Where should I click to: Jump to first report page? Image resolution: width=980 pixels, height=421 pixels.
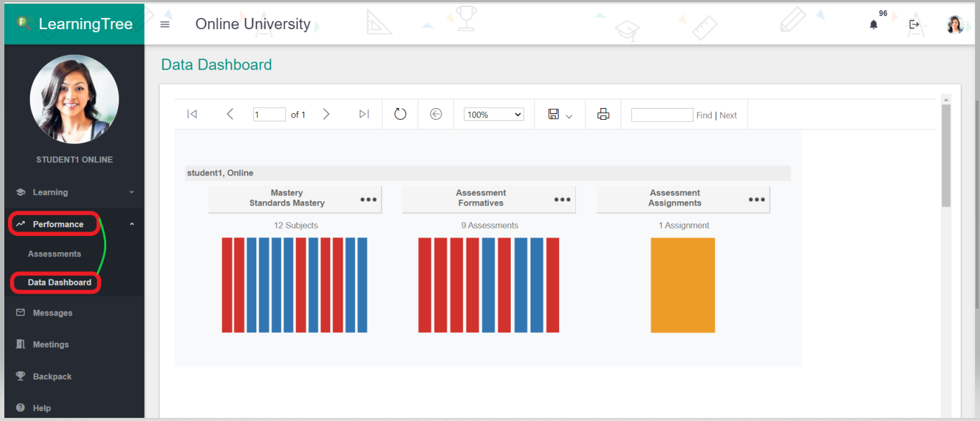point(192,114)
